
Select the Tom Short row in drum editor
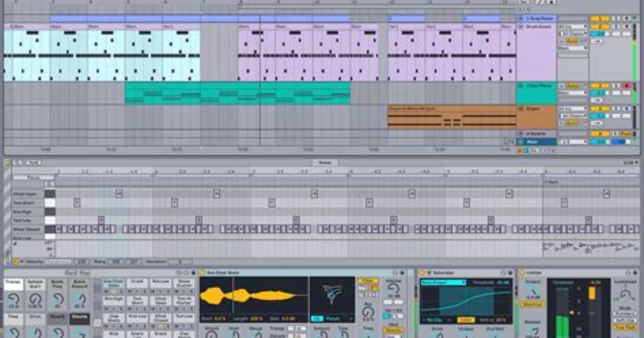[29, 203]
